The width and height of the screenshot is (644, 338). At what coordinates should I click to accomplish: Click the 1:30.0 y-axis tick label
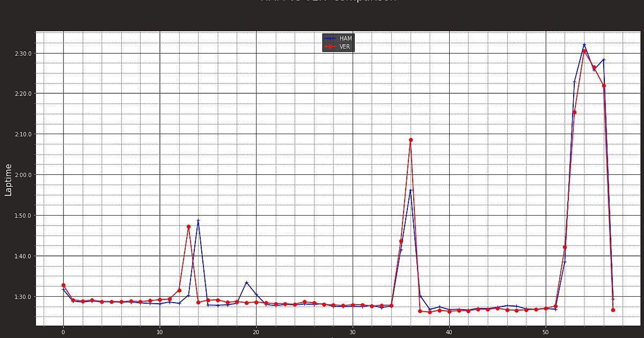pos(22,297)
